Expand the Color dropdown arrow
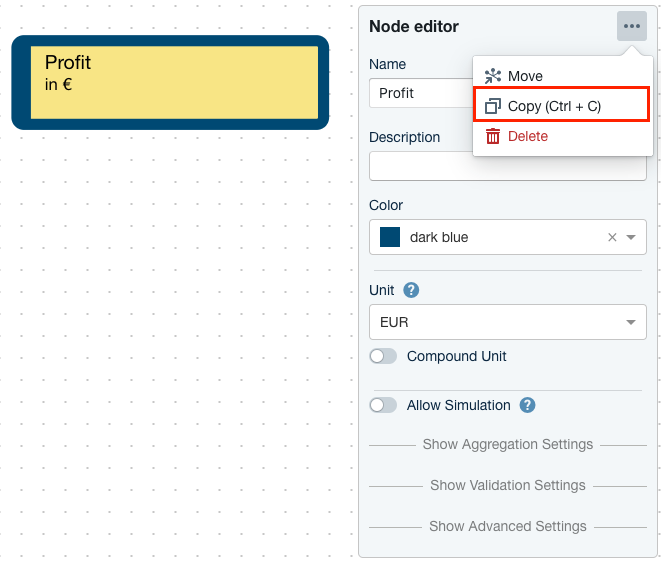Screen dimensions: 661x562 (631, 238)
